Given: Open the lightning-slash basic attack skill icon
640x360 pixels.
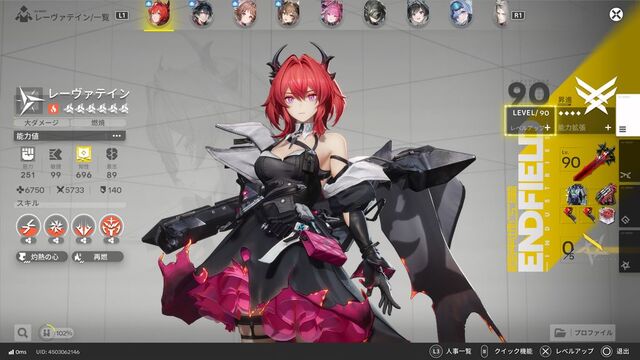Looking at the screenshot, I should tap(28, 226).
